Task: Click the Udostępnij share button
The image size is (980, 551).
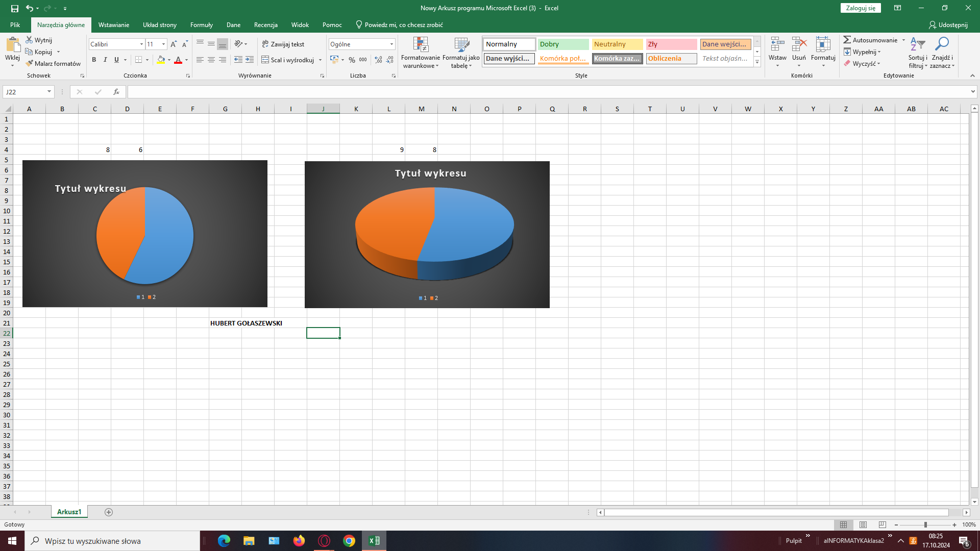Action: [948, 24]
